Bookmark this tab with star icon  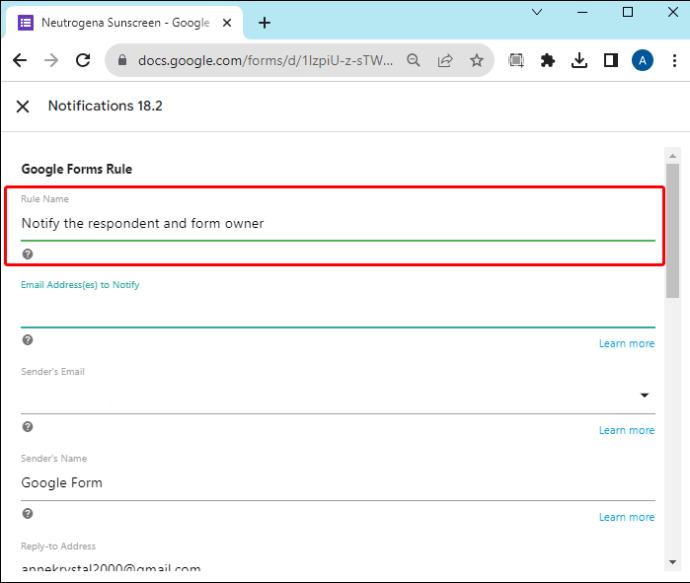pos(477,60)
